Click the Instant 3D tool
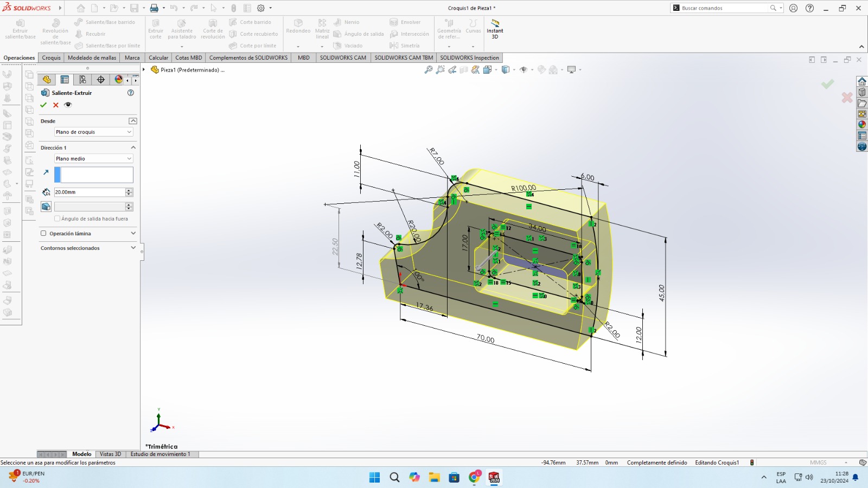This screenshot has width=868, height=488. (x=495, y=29)
